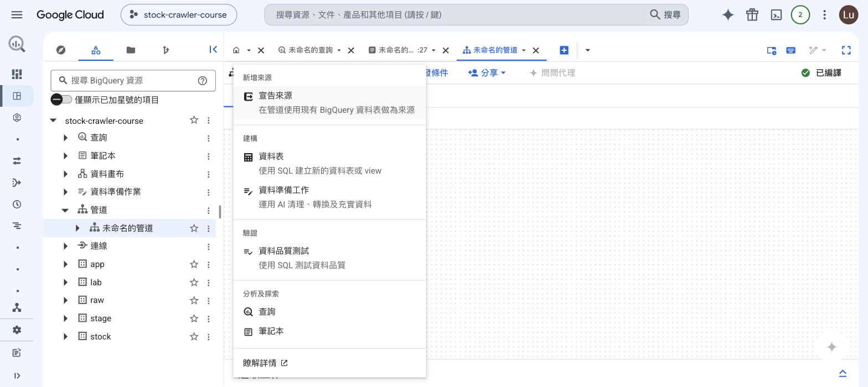
Task: Click the 問問代理 button
Action: (552, 72)
